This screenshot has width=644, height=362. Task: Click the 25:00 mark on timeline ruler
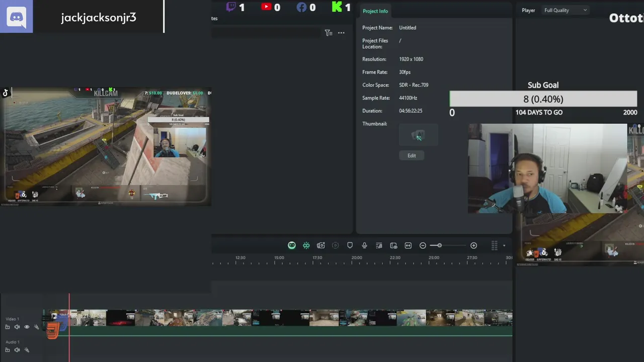coord(434,257)
